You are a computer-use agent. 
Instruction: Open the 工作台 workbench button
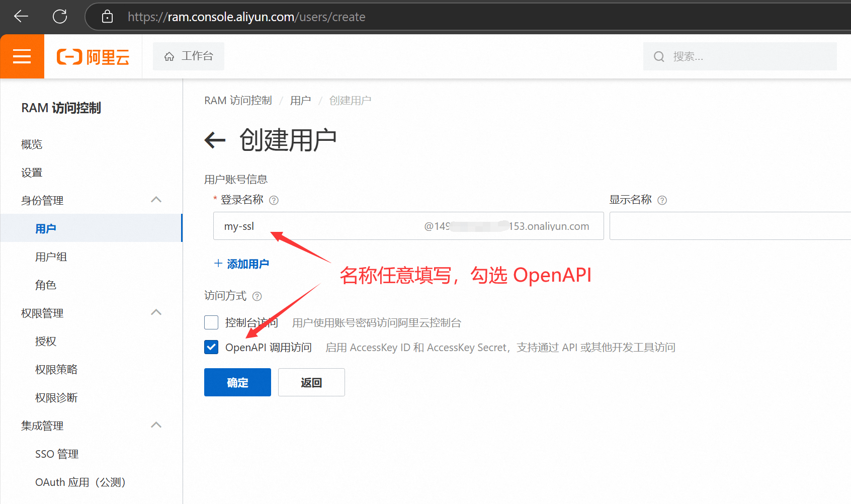[x=189, y=56]
